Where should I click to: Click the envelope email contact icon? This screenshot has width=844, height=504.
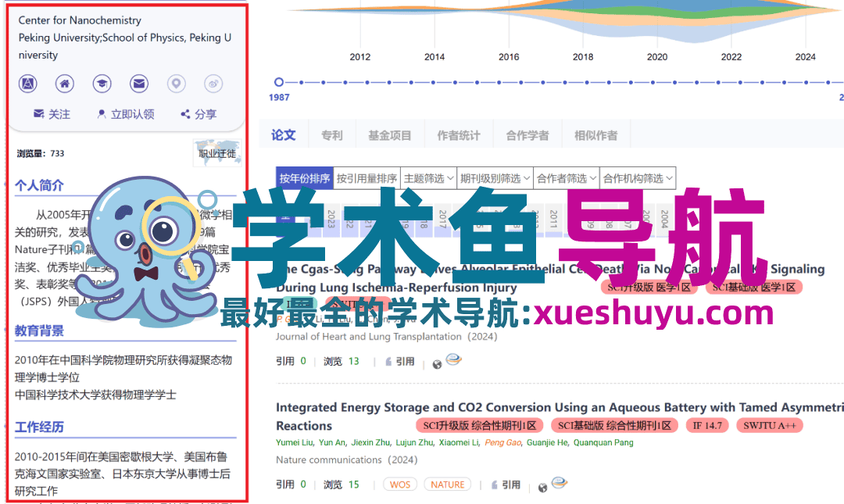[x=138, y=84]
